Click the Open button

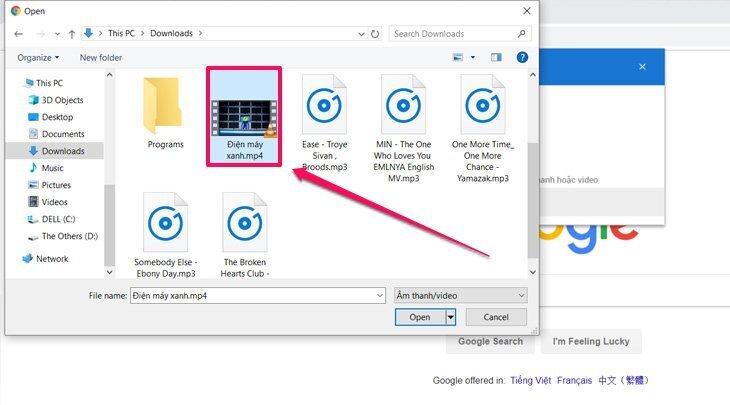(x=420, y=317)
